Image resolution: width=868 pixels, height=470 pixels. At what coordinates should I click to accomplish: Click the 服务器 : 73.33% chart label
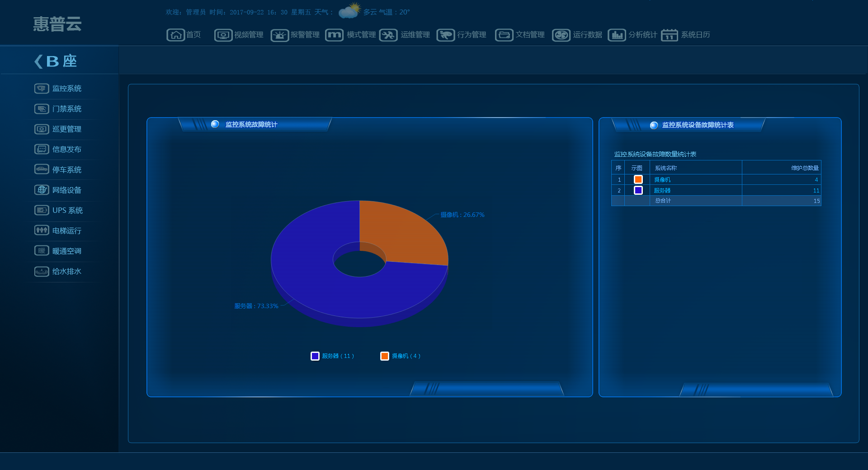(256, 306)
